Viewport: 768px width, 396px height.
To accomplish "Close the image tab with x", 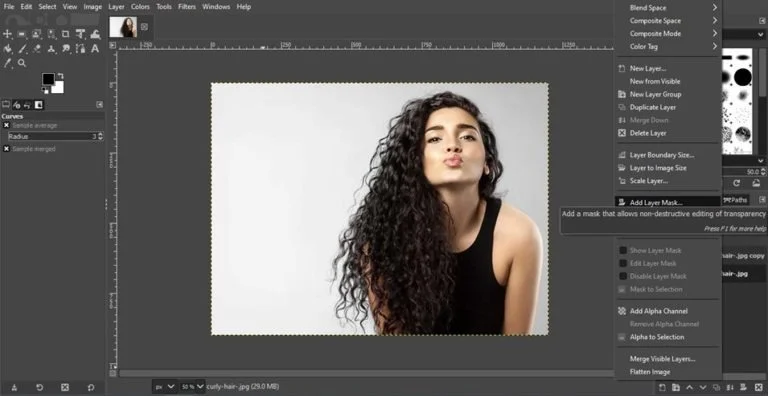I will (144, 27).
